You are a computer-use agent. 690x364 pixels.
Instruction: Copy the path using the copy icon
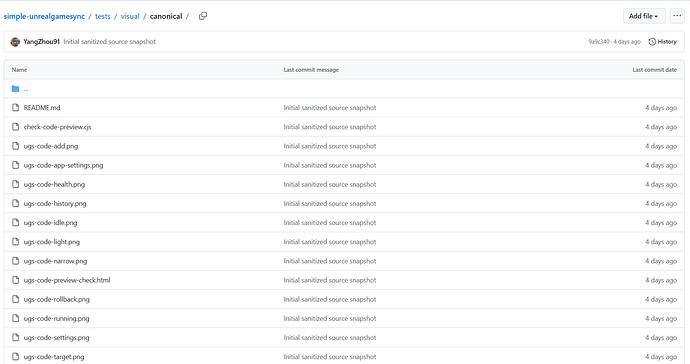pyautogui.click(x=203, y=16)
